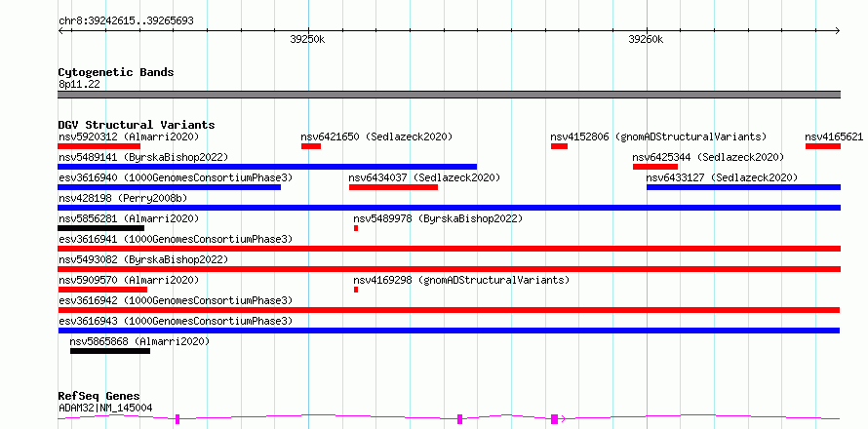This screenshot has width=868, height=429.
Task: Click nsv428198 (Perry2008b) variant label
Action: (123, 198)
